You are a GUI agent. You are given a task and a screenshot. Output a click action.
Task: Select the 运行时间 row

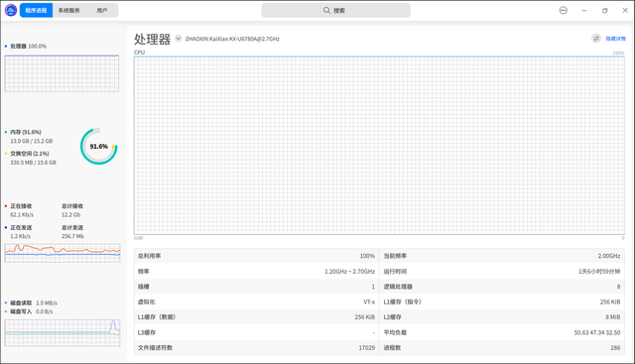502,272
